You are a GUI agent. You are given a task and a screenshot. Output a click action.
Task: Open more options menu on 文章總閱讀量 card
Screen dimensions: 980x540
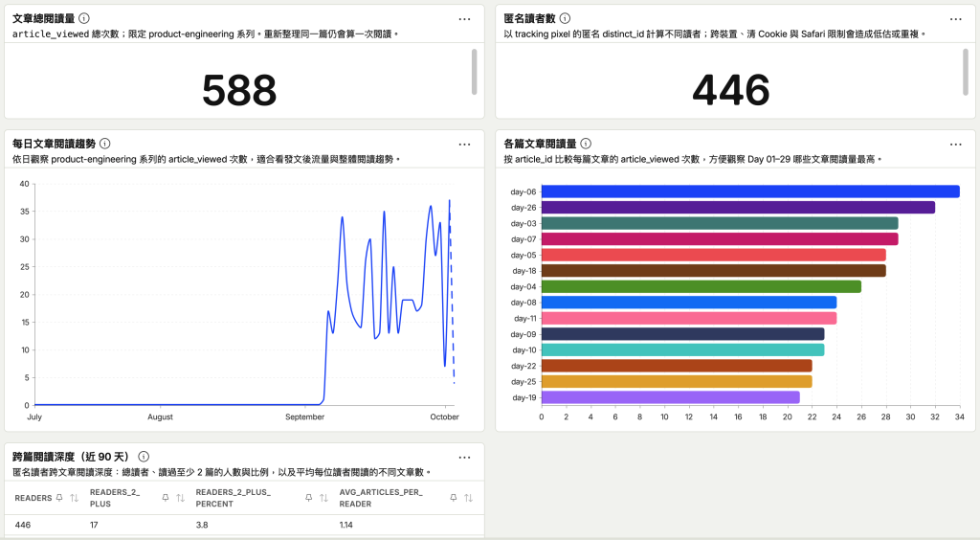coord(464,19)
